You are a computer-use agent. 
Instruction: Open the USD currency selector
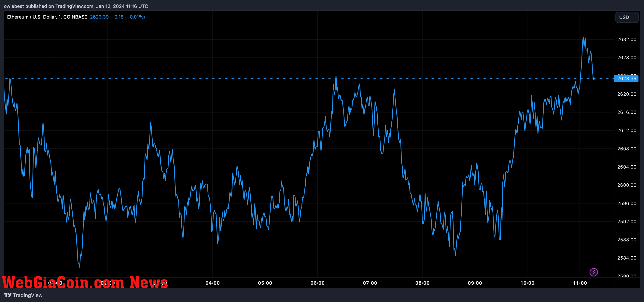[x=627, y=17]
